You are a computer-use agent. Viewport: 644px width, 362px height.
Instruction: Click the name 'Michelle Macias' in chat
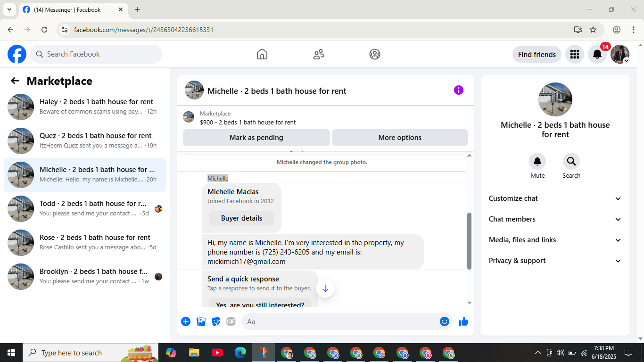coord(233,192)
